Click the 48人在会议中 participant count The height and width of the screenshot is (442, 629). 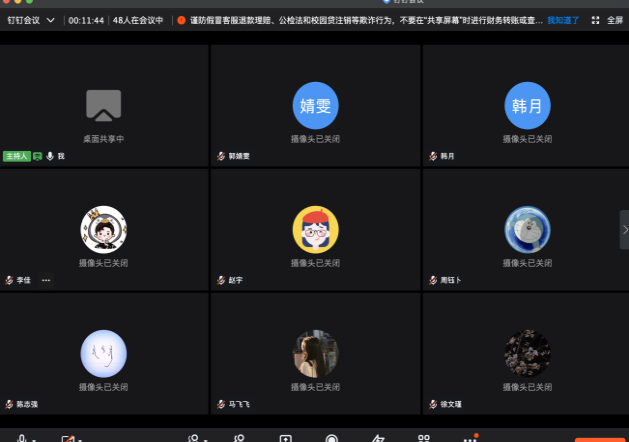pos(137,20)
